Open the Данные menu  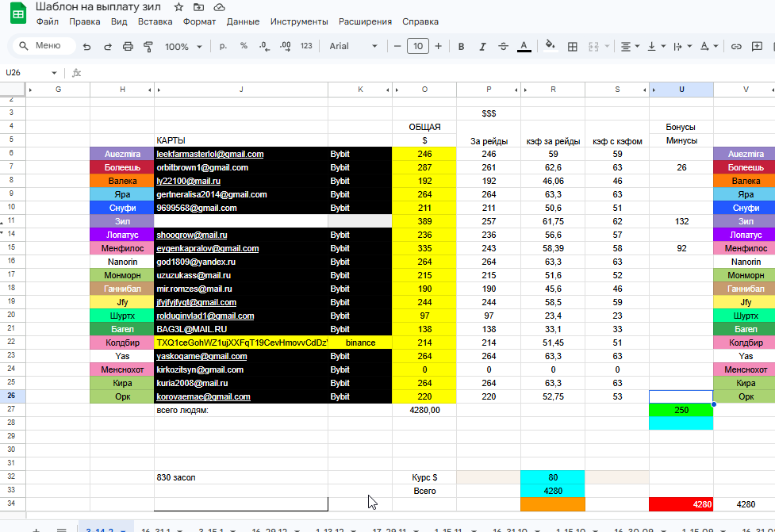(243, 21)
